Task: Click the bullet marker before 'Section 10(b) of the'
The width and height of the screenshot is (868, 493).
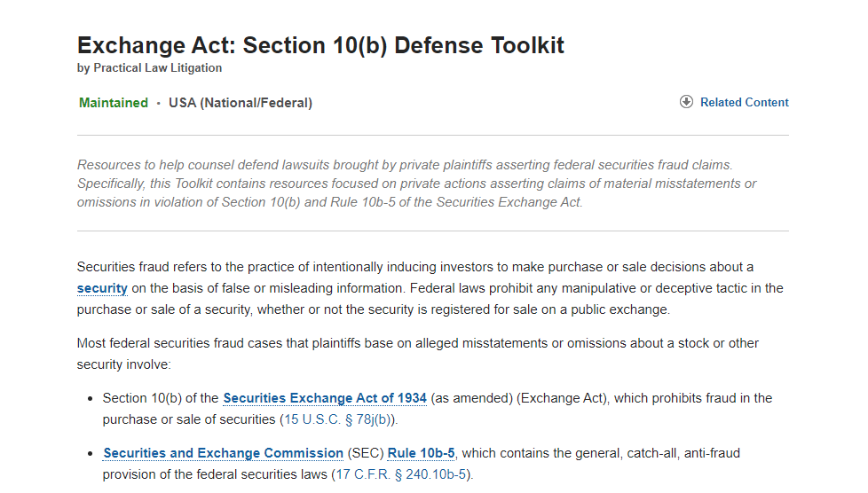Action: point(91,398)
